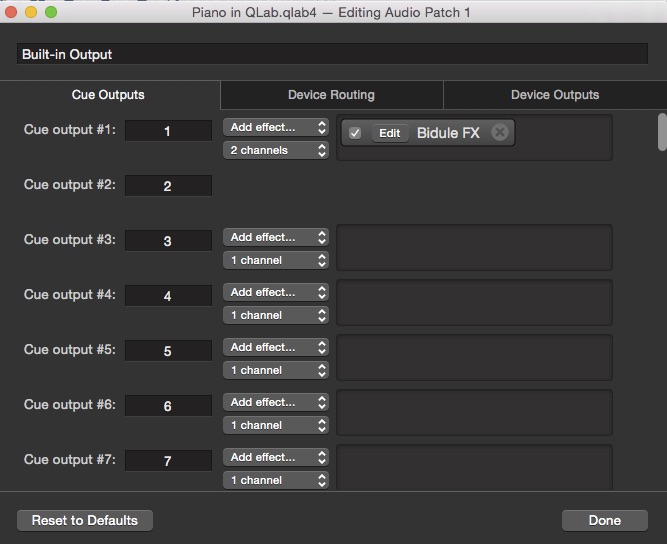Open Add effect dropdown for Cue output #1
Viewport: 667px width, 544px height.
277,127
